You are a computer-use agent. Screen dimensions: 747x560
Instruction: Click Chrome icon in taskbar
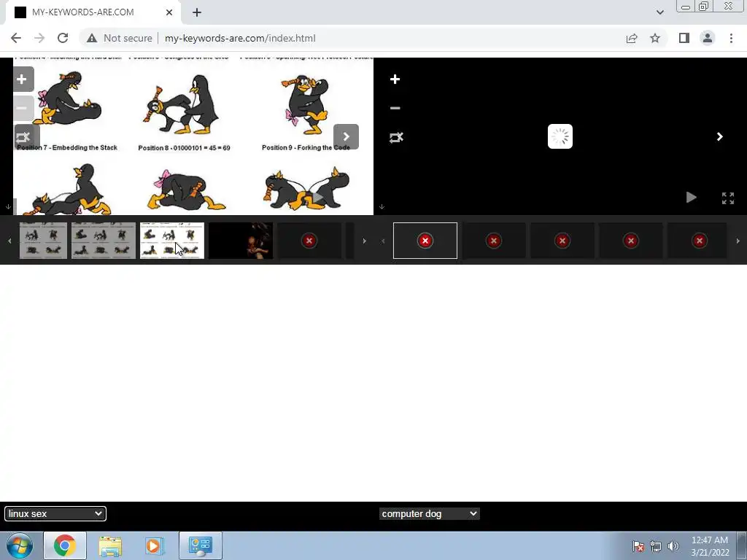pos(65,545)
